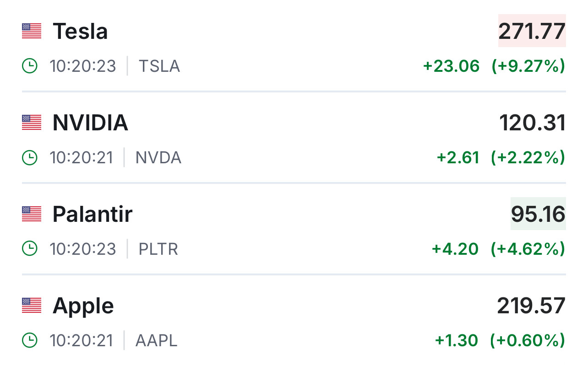Click the TSLA ticker symbol

159,66
